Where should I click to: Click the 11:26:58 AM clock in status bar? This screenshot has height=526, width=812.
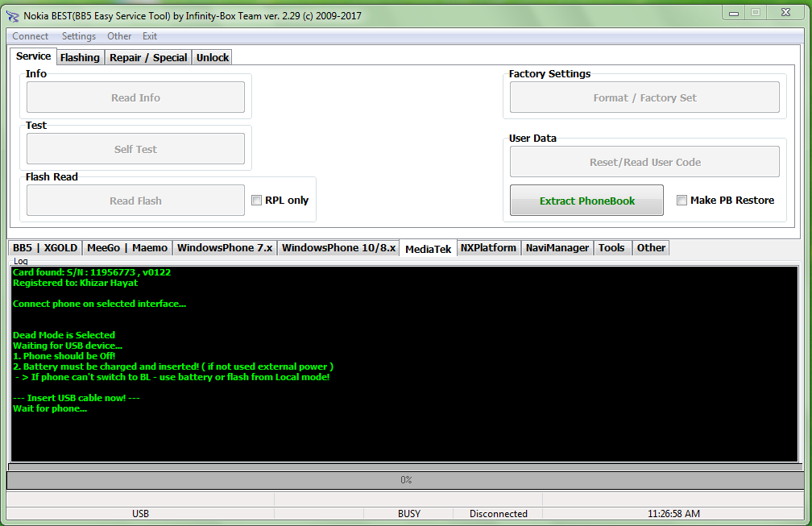673,514
